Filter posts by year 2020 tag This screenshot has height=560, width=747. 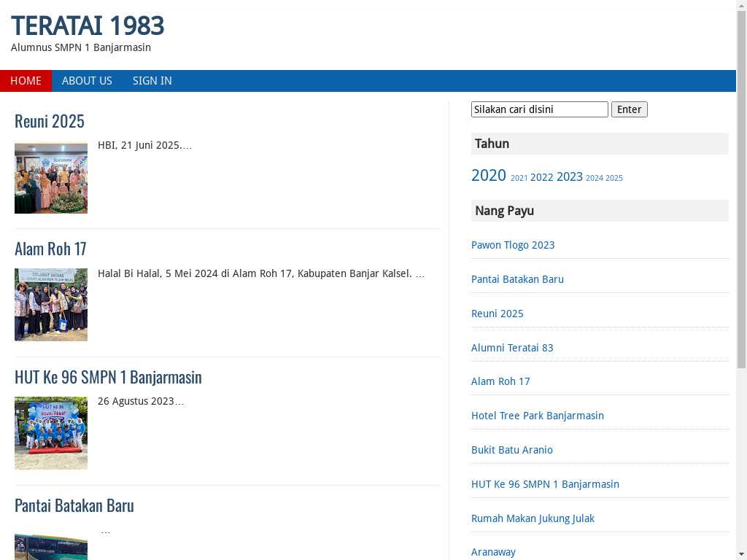pos(488,175)
